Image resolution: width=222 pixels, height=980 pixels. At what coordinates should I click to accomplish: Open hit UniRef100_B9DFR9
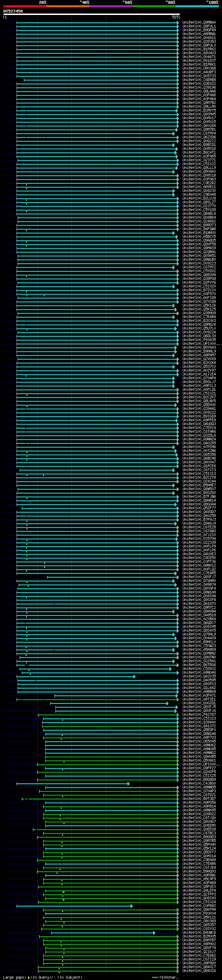click(x=199, y=30)
